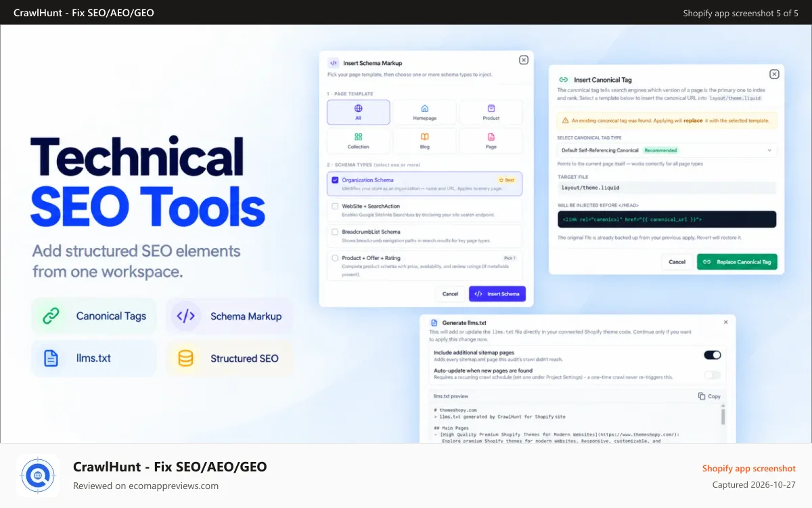
Task: Click the Copy icon in llms.txt preview
Action: click(x=702, y=396)
